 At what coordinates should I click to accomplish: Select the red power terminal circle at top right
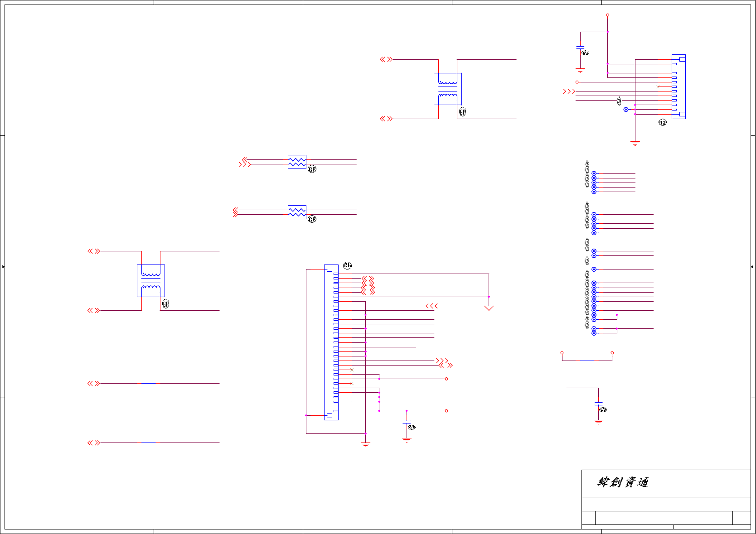tap(607, 15)
